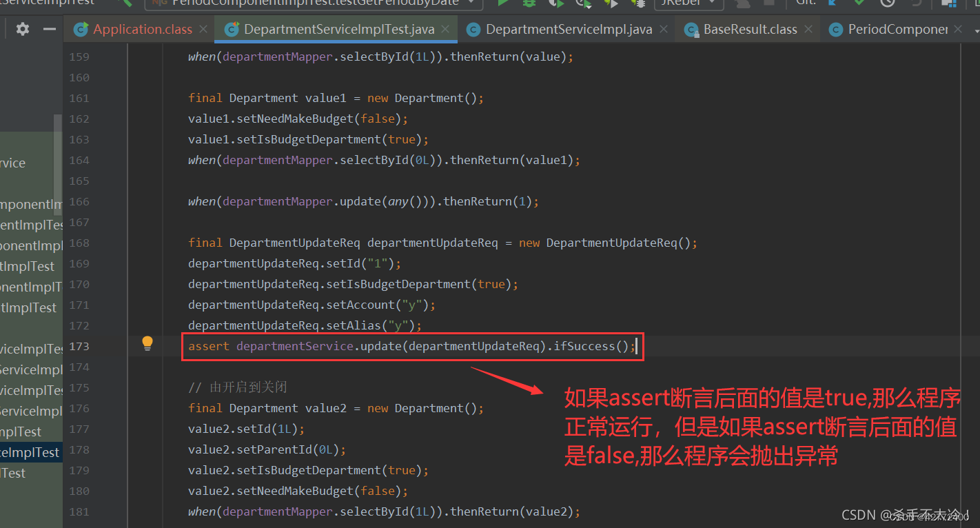Click line number 173 in gutter
980x528 pixels.
click(x=79, y=346)
